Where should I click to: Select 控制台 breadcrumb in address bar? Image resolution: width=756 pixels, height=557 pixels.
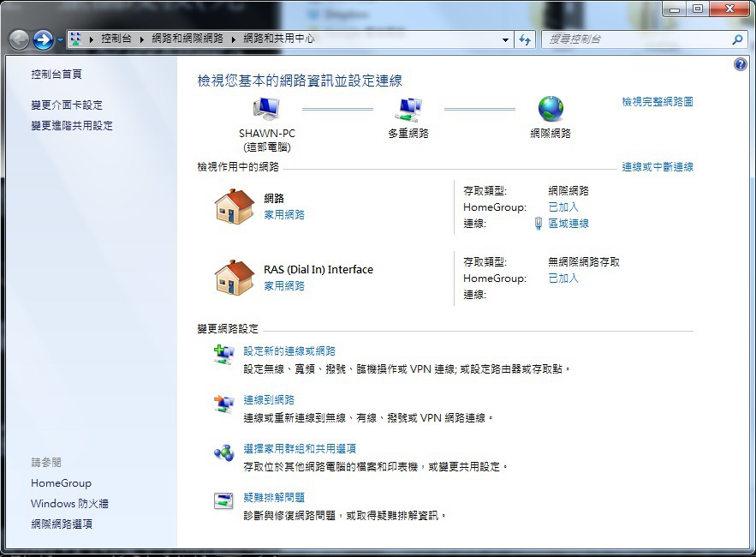click(116, 39)
